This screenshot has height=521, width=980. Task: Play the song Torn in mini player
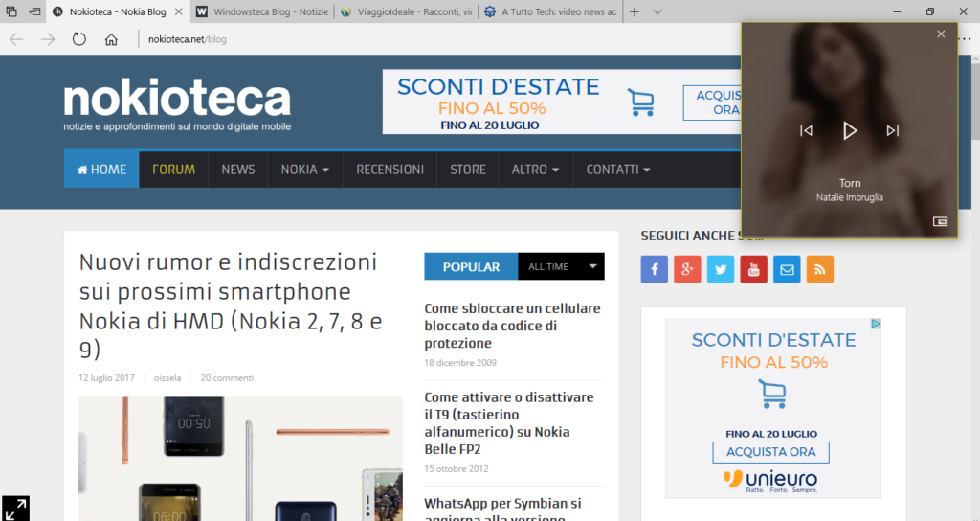[x=850, y=130]
